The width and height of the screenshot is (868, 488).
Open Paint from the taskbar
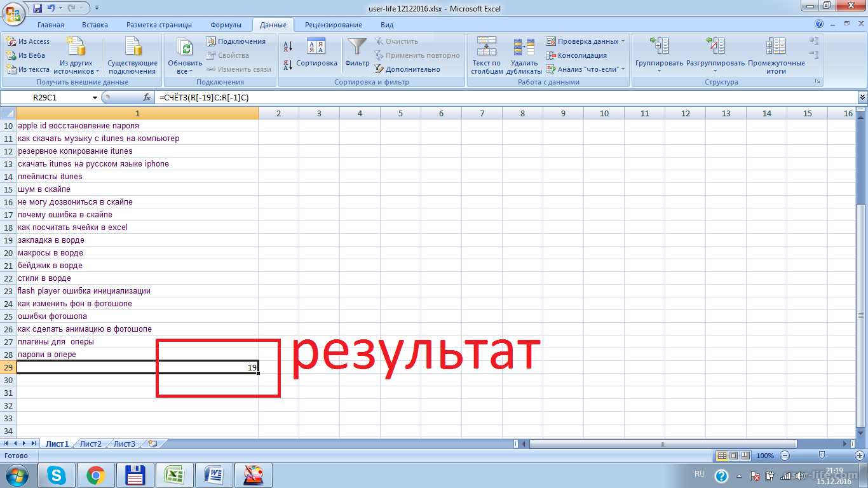[254, 475]
